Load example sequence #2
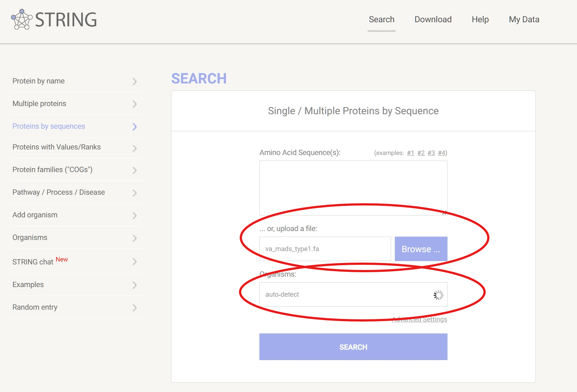 pos(421,153)
